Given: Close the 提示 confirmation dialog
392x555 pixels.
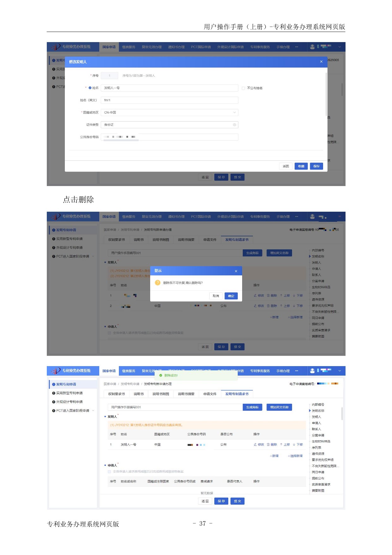Looking at the screenshot, I should coord(236,271).
